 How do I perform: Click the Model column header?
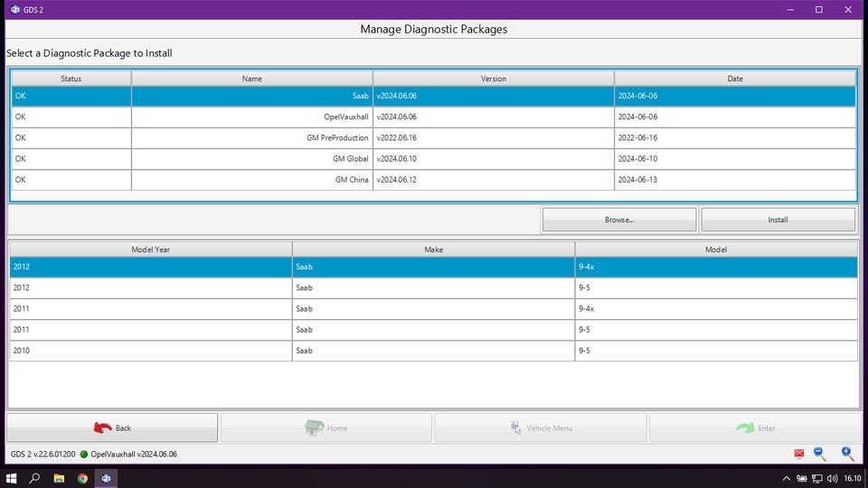coord(716,249)
